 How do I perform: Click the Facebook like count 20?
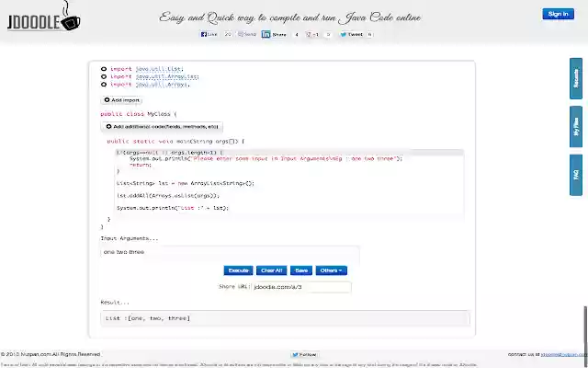click(228, 34)
